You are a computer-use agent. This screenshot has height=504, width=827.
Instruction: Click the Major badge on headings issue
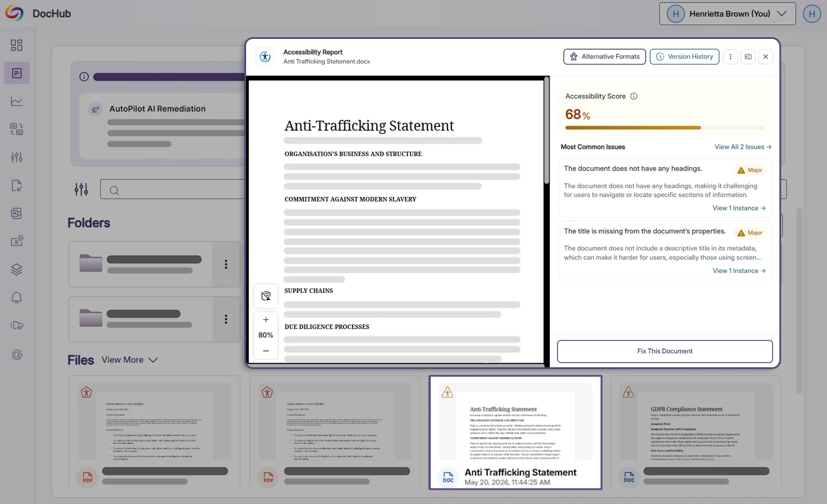(x=750, y=170)
